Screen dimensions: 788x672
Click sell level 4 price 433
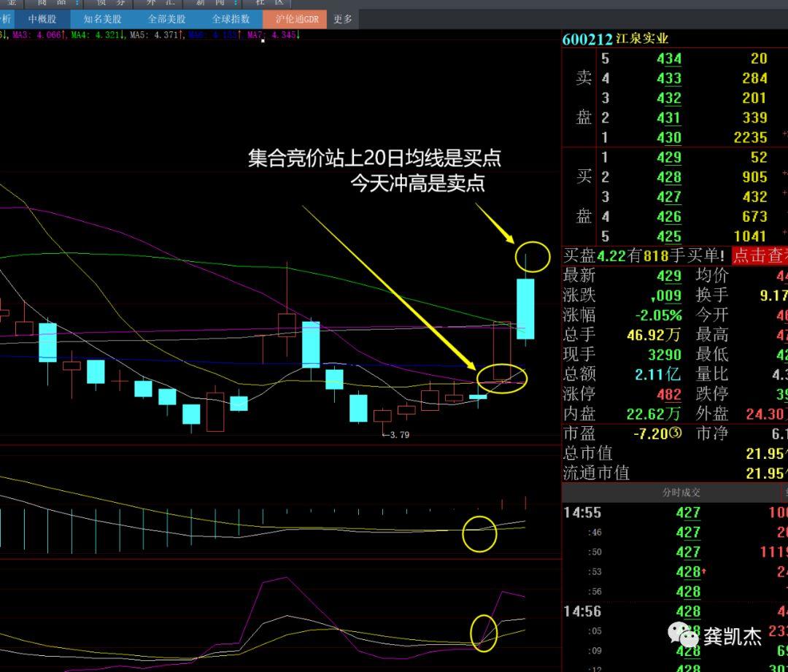[669, 78]
